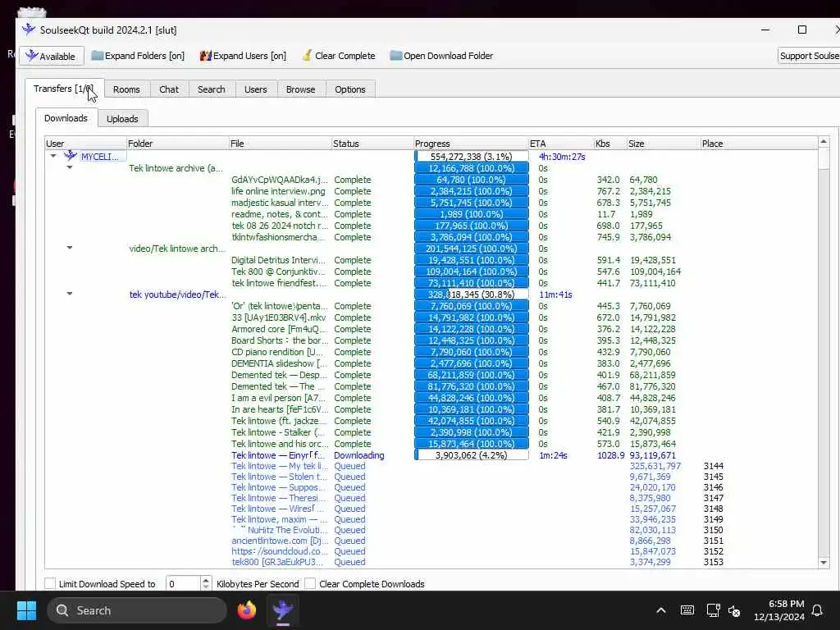
Task: Click the Available status bird icon
Action: click(32, 56)
